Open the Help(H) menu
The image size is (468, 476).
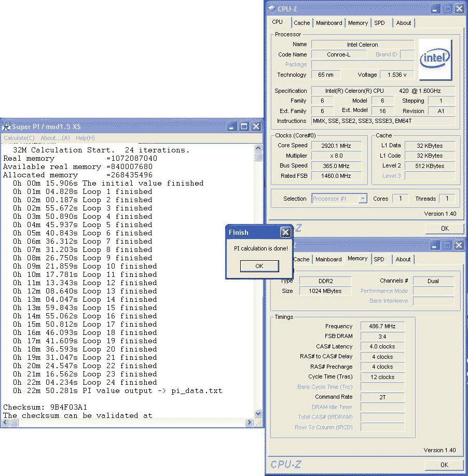(x=85, y=138)
